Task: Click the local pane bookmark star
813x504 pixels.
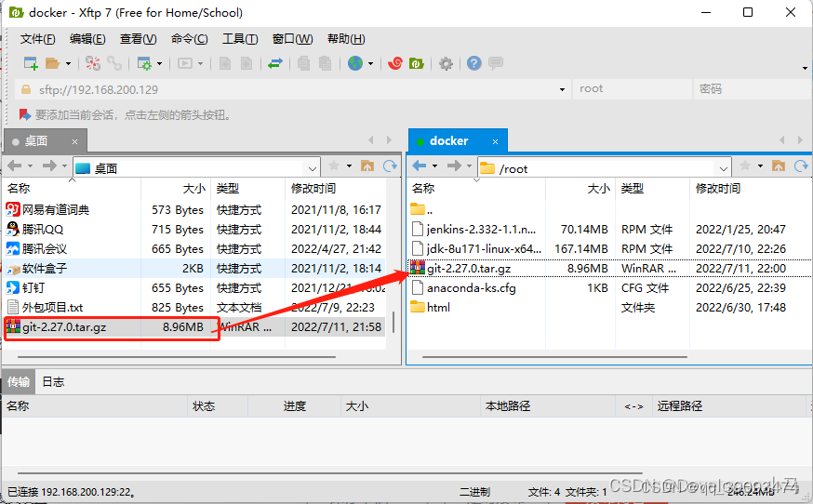Action: 334,166
